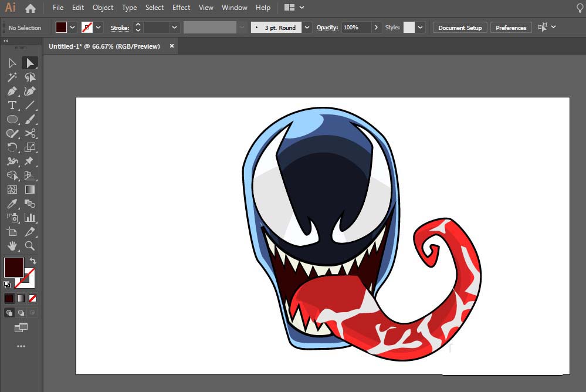Viewport: 586px width, 392px height.
Task: Set paint mode to None
Action: (33, 298)
